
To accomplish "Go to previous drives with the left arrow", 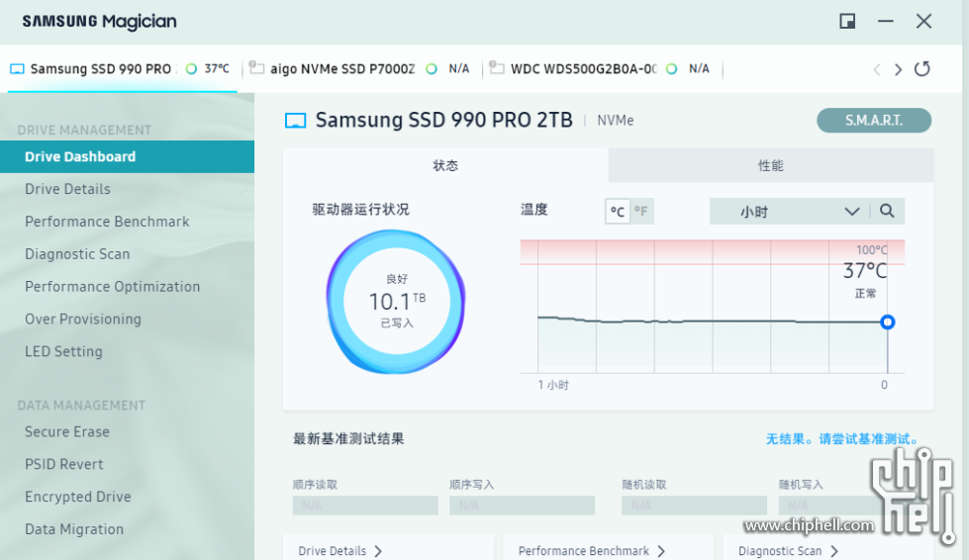I will (876, 69).
